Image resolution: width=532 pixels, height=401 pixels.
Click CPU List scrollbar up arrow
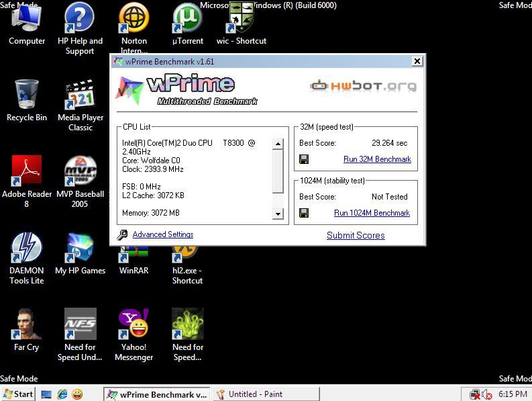(278, 144)
